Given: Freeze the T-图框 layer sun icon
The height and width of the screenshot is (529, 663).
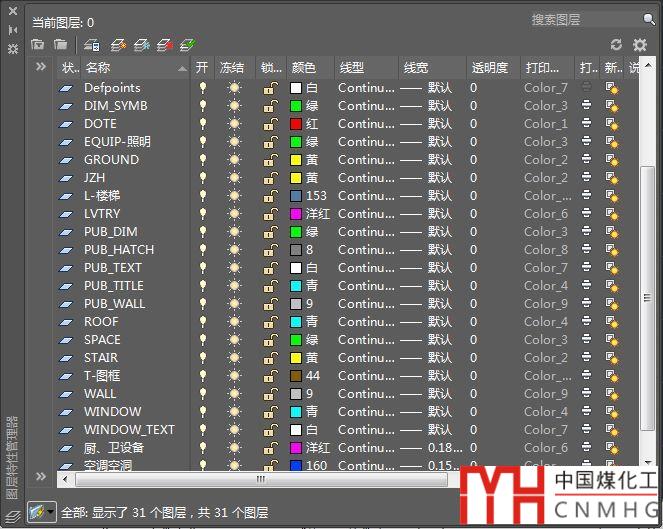Looking at the screenshot, I should coord(234,376).
